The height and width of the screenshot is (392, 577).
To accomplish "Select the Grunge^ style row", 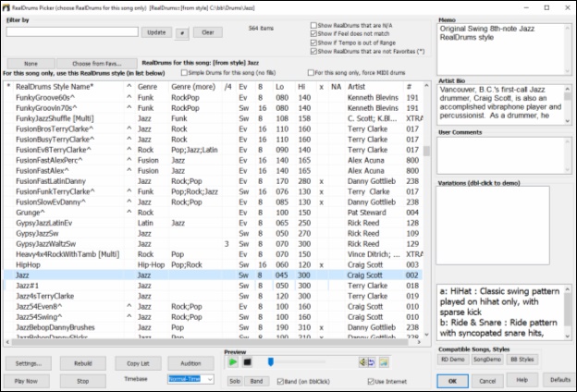I will point(213,213).
